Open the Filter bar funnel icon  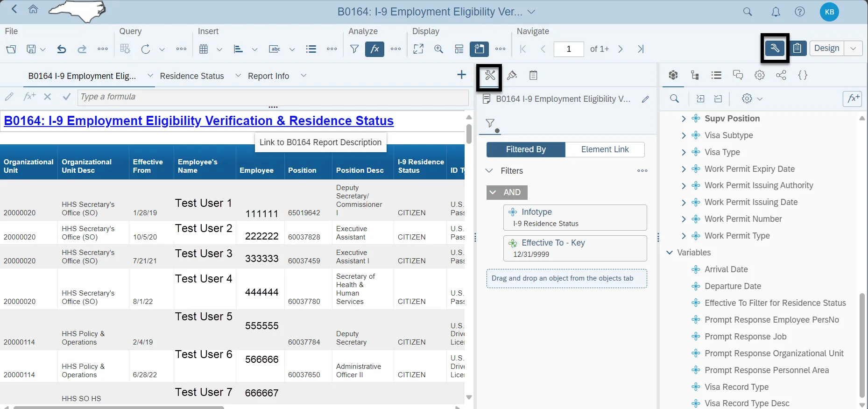pyautogui.click(x=354, y=49)
